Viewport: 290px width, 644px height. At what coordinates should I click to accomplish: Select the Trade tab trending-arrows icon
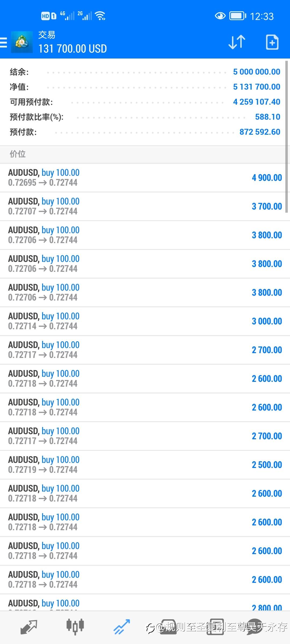pyautogui.click(x=122, y=627)
